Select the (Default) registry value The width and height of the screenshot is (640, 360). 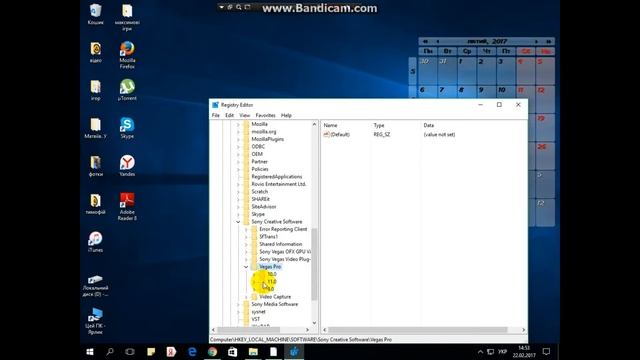tap(337, 134)
